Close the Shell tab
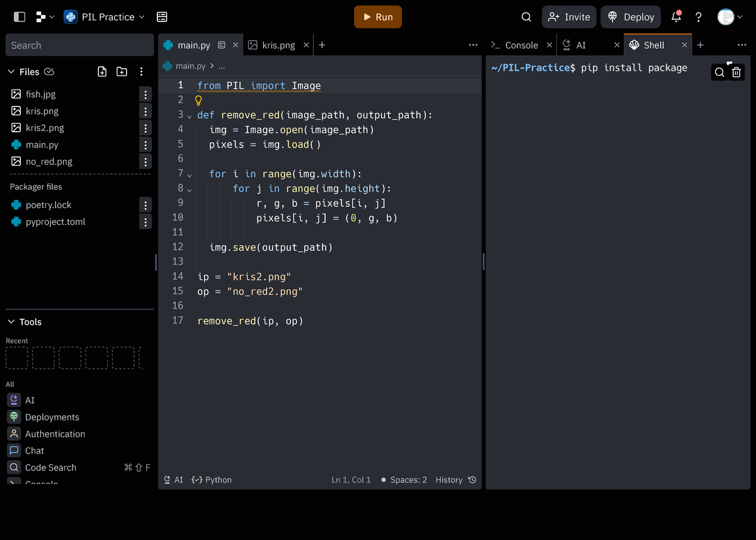This screenshot has width=756, height=540. pyautogui.click(x=685, y=45)
